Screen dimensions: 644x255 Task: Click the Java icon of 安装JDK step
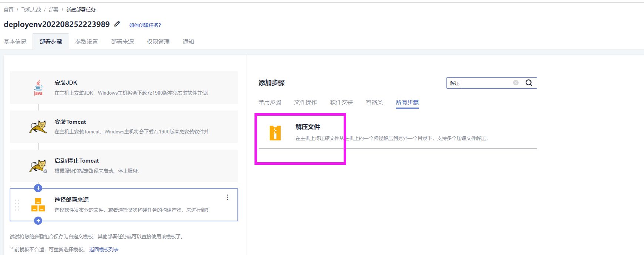[x=38, y=88]
